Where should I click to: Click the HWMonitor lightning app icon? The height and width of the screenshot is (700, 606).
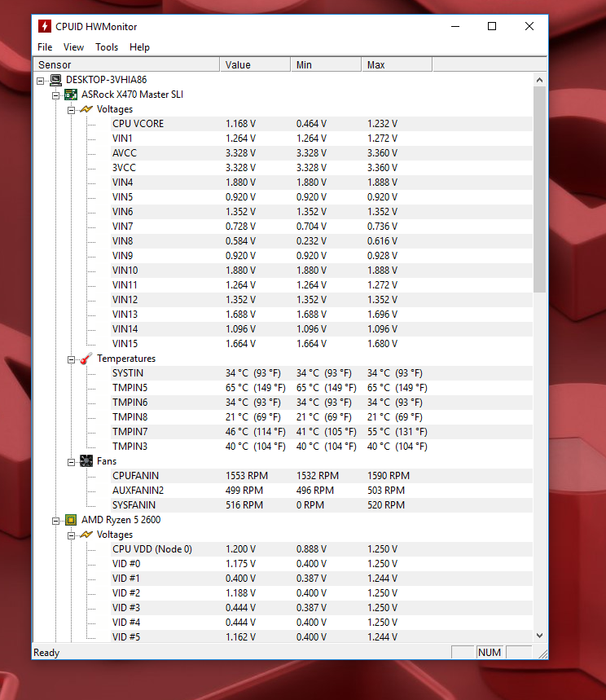click(44, 26)
